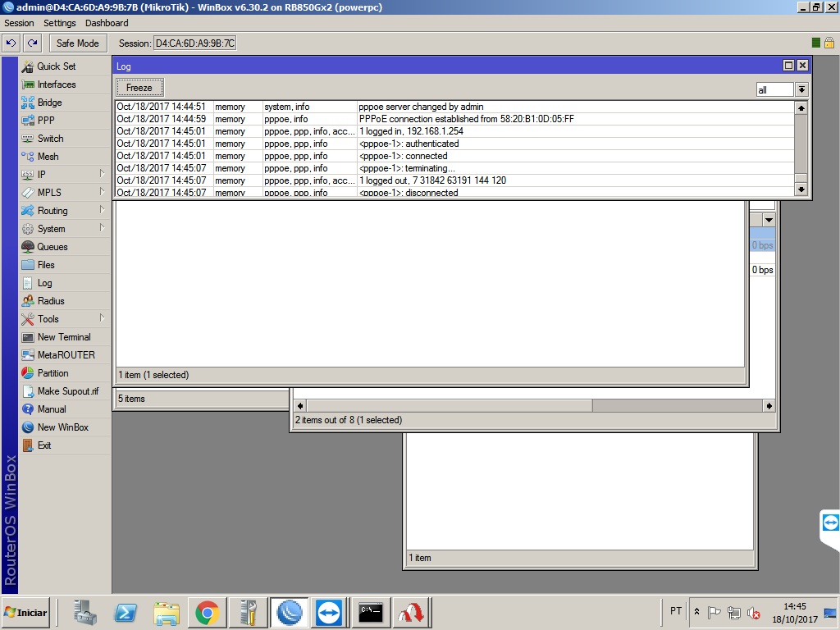Click the Freeze button in the Log
The height and width of the screenshot is (630, 840).
click(x=139, y=87)
